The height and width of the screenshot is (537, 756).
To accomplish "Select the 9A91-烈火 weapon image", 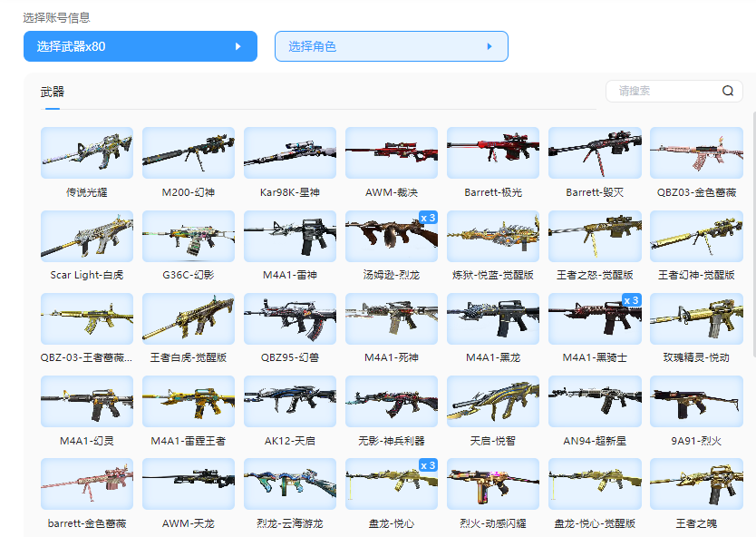I will click(x=696, y=401).
